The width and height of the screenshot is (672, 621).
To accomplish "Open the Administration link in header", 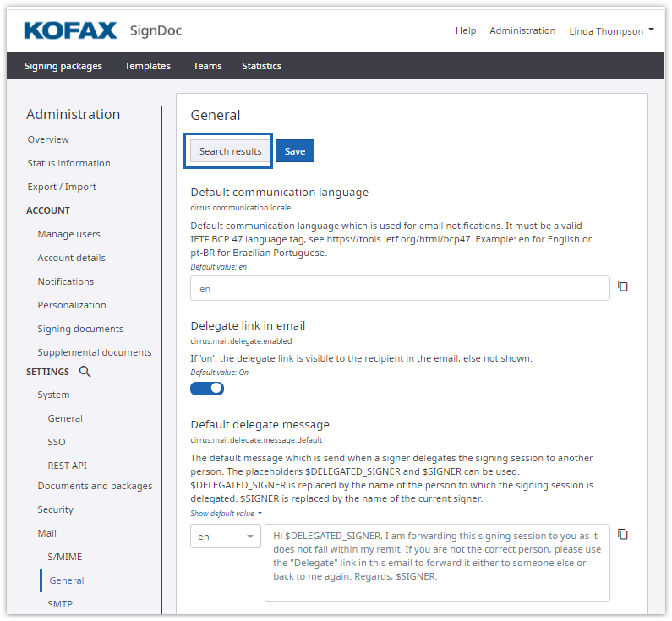I will pos(522,30).
